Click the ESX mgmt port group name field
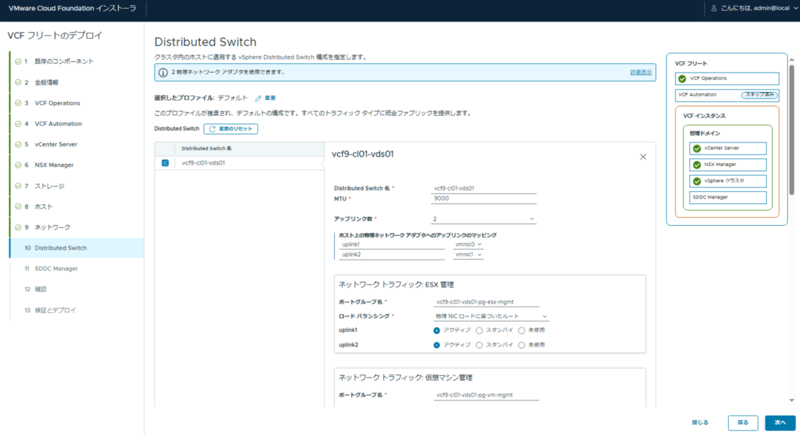The image size is (800, 435). [x=486, y=302]
